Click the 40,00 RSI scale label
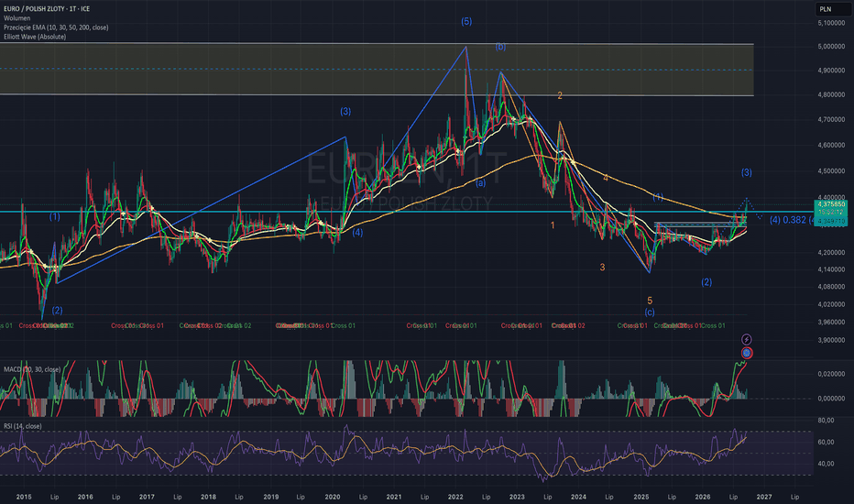The image size is (854, 504). point(826,464)
